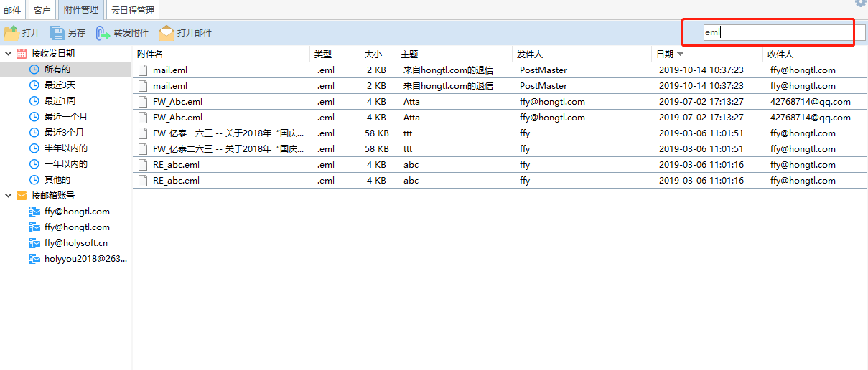Viewport: 868px width, 370px height.
Task: Collapse the 按收发日期 tree group
Action: tap(8, 54)
